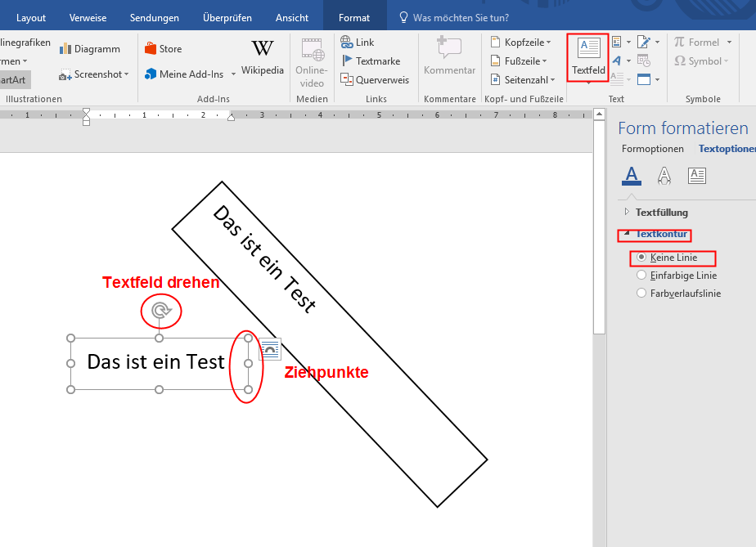
Task: Insert a Formel equation
Action: (x=705, y=42)
